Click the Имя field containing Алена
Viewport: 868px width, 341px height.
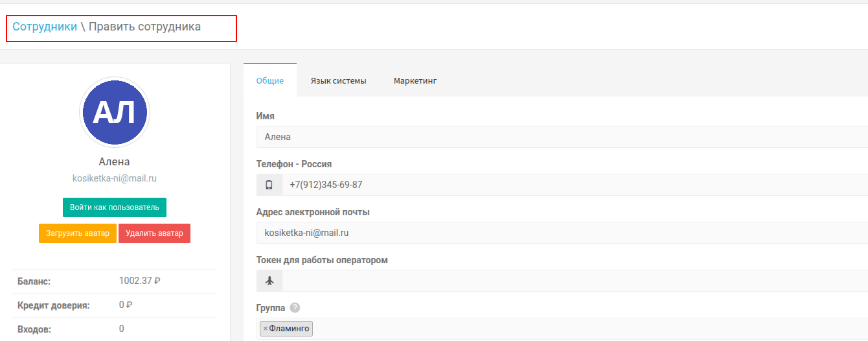(557, 137)
